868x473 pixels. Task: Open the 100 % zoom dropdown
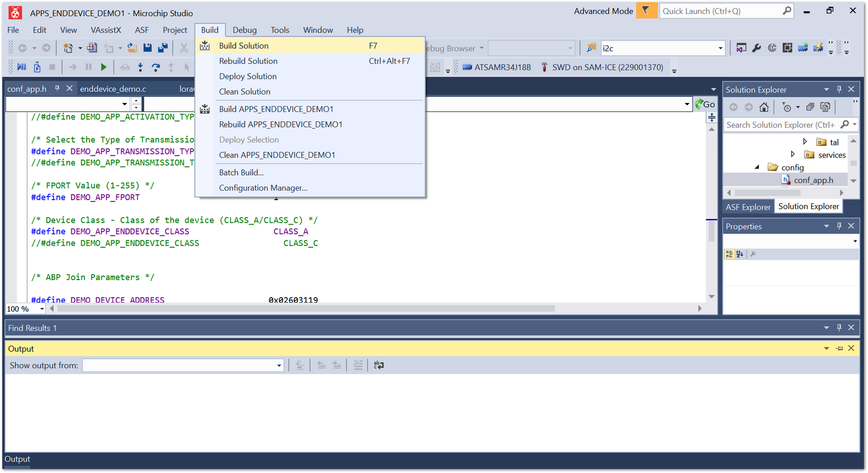(x=42, y=309)
